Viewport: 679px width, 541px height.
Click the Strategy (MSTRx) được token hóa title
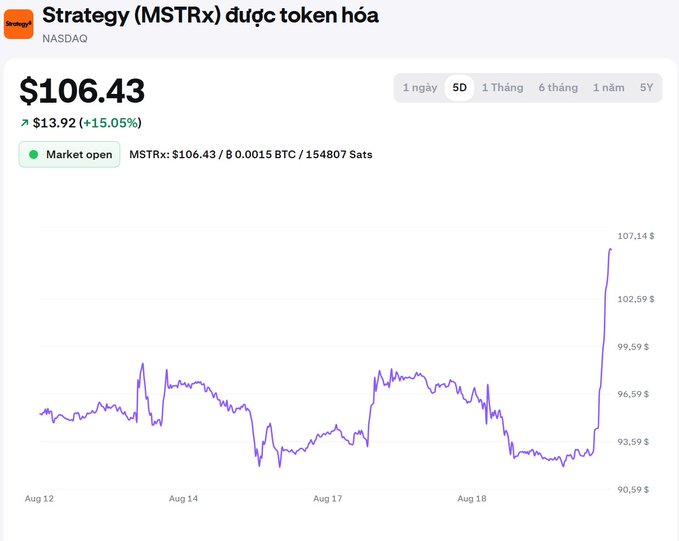click(210, 16)
